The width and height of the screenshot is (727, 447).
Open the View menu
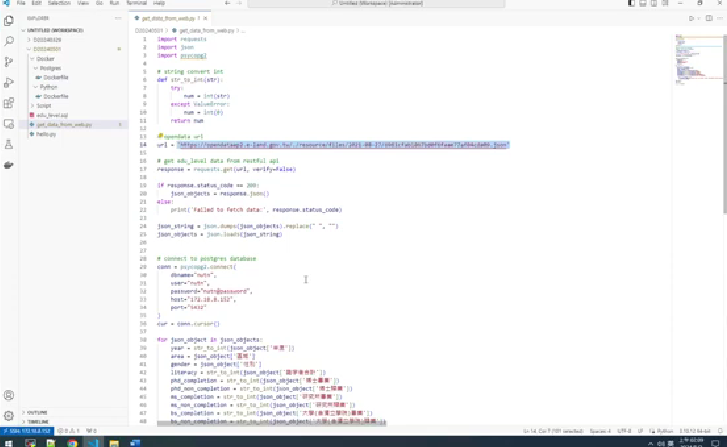pos(83,3)
